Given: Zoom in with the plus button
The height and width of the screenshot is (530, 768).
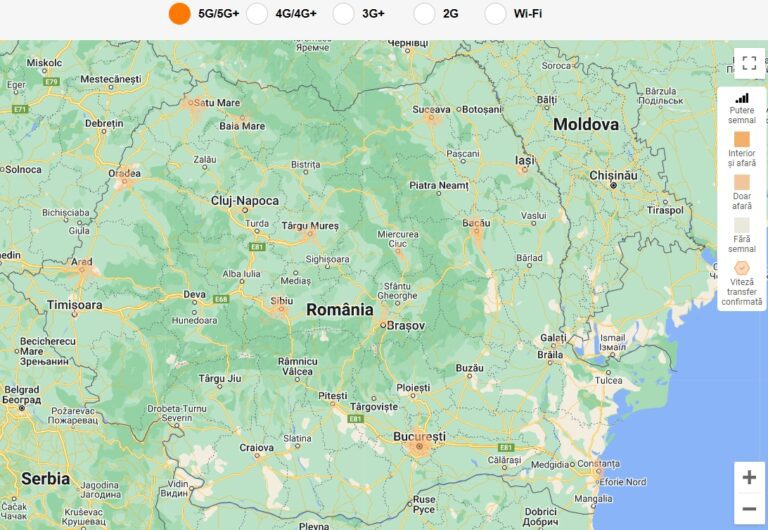Looking at the screenshot, I should (749, 477).
